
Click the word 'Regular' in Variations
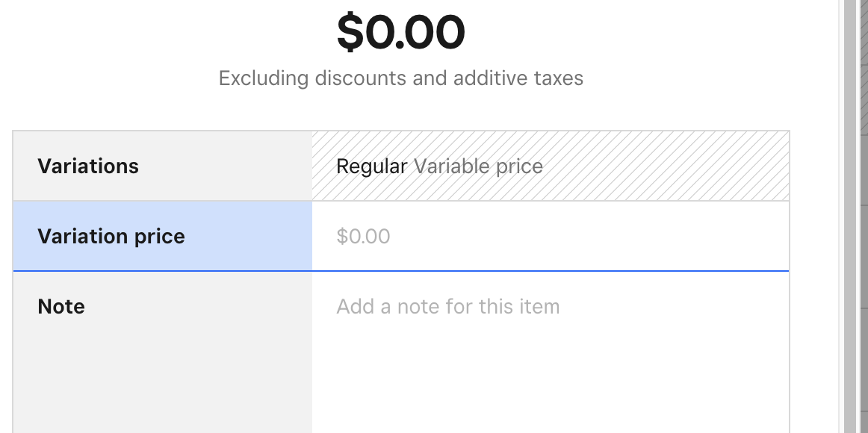pyautogui.click(x=372, y=166)
